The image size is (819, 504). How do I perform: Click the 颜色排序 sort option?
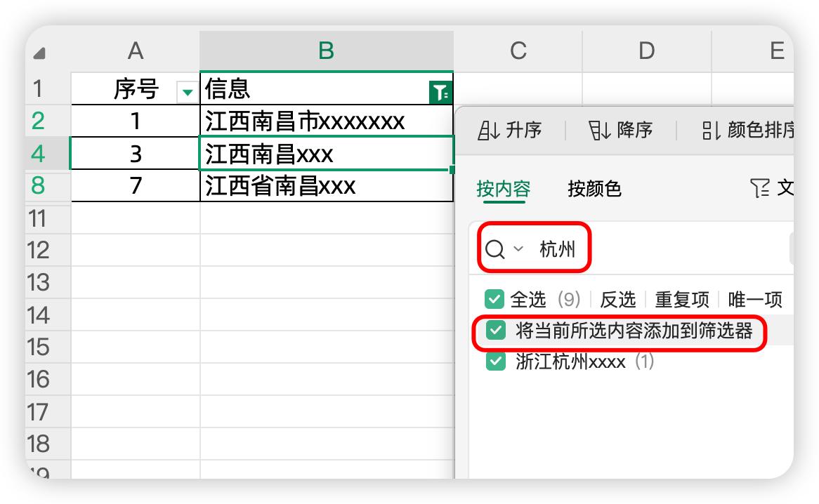click(747, 130)
